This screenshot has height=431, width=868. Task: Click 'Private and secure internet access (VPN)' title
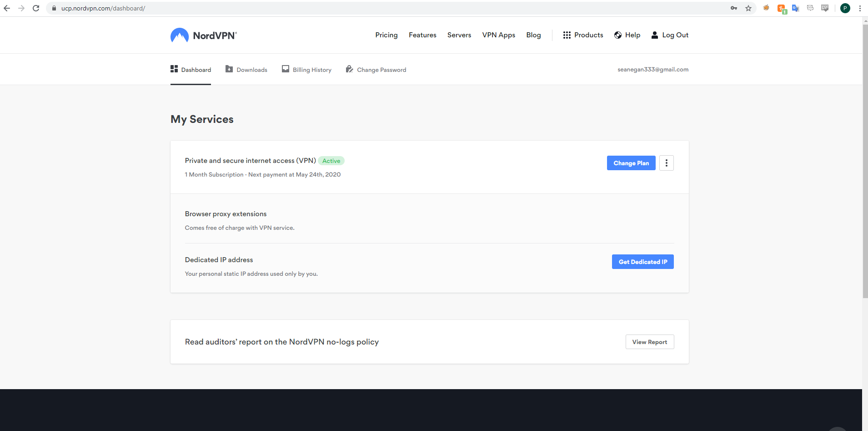coord(251,161)
